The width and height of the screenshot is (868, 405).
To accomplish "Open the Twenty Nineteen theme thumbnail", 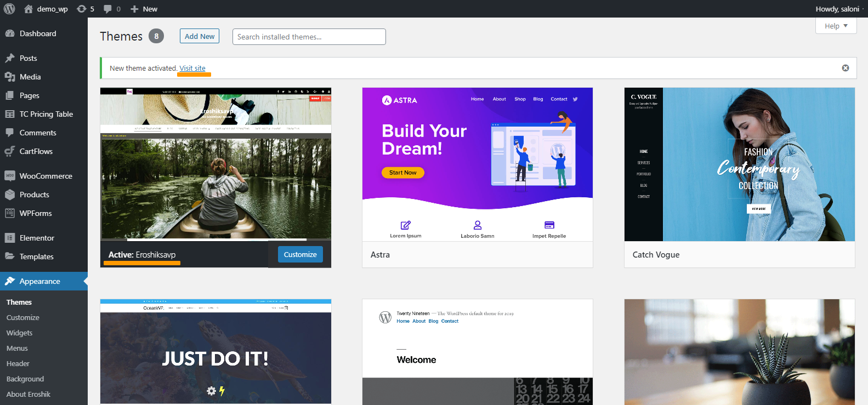I will [x=478, y=352].
